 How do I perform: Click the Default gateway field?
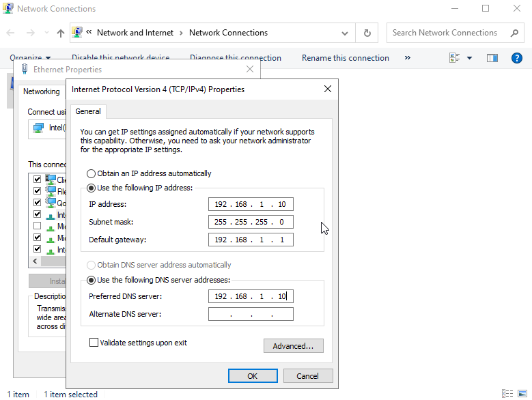click(251, 240)
